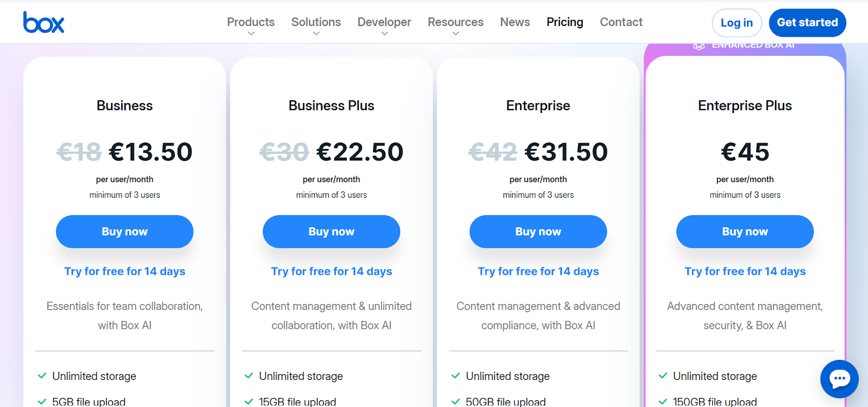The height and width of the screenshot is (407, 868).
Task: Click the Log in button
Action: 736,22
